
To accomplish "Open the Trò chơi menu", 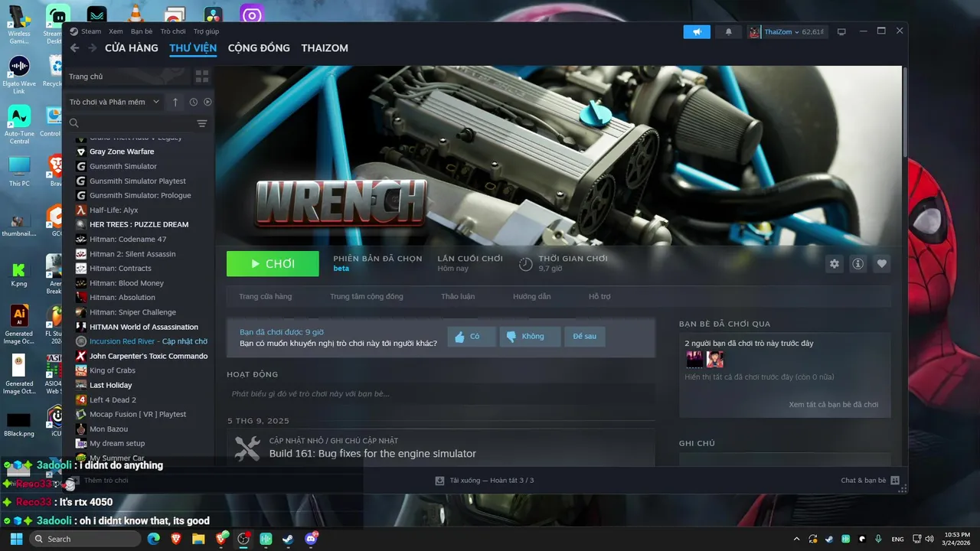I will [173, 31].
